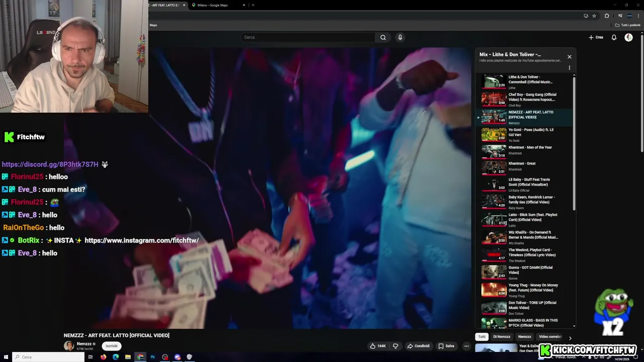Select the Video correlati filter chip
The height and width of the screenshot is (362, 644).
pos(550,337)
